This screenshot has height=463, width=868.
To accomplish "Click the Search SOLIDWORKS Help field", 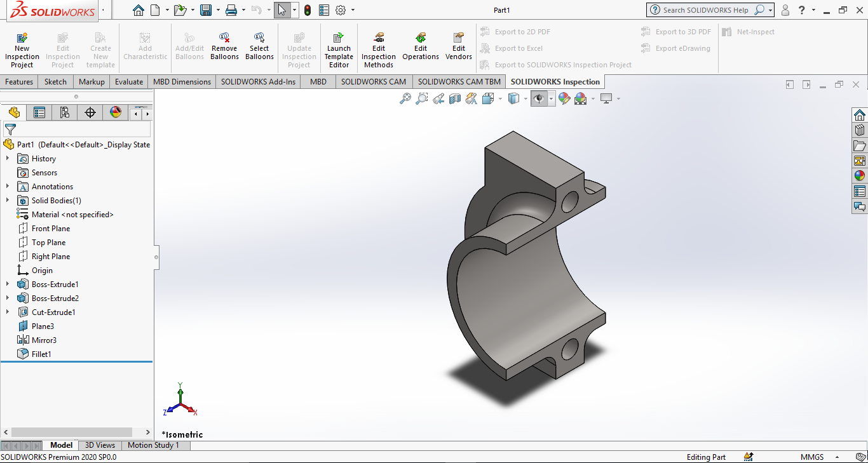I will point(705,10).
